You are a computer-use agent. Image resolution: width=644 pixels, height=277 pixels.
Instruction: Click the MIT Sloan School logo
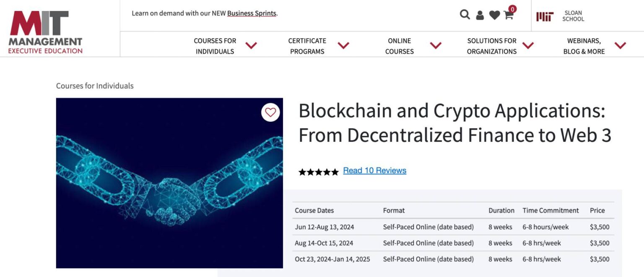pos(561,16)
